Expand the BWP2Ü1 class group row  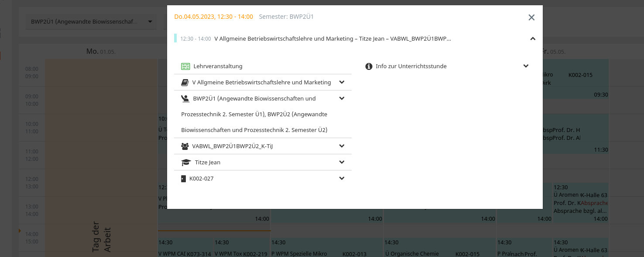(x=342, y=98)
